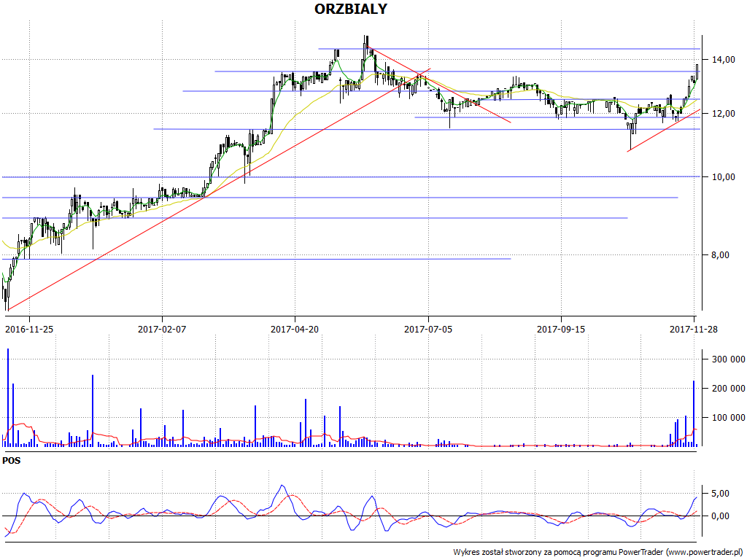Click the 8,00 price axis label
The image size is (747, 560).
721,255
